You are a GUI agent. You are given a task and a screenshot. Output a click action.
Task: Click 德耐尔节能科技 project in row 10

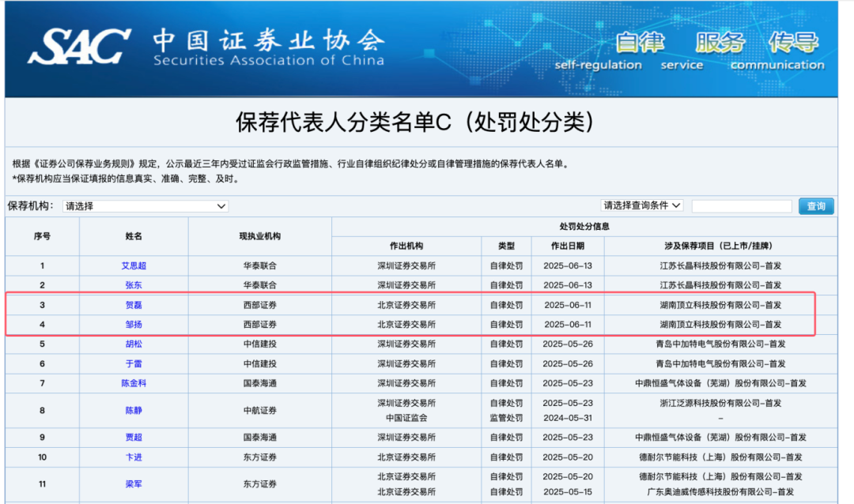point(720,457)
